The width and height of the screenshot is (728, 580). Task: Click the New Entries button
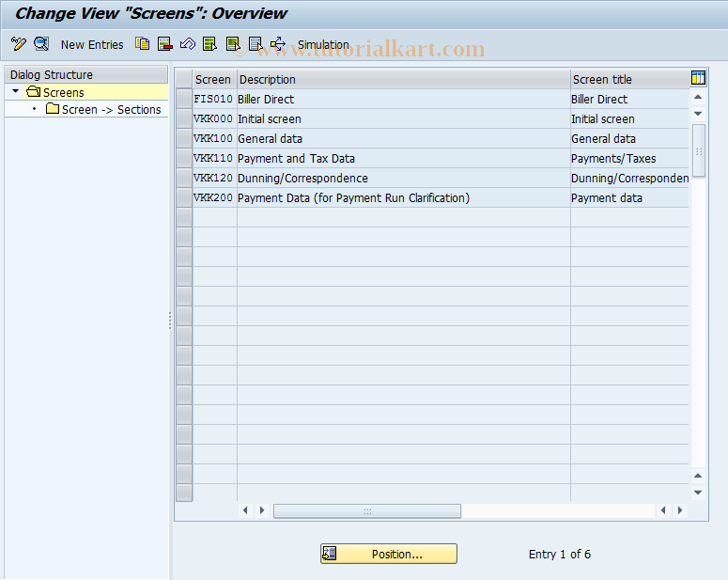tap(92, 44)
